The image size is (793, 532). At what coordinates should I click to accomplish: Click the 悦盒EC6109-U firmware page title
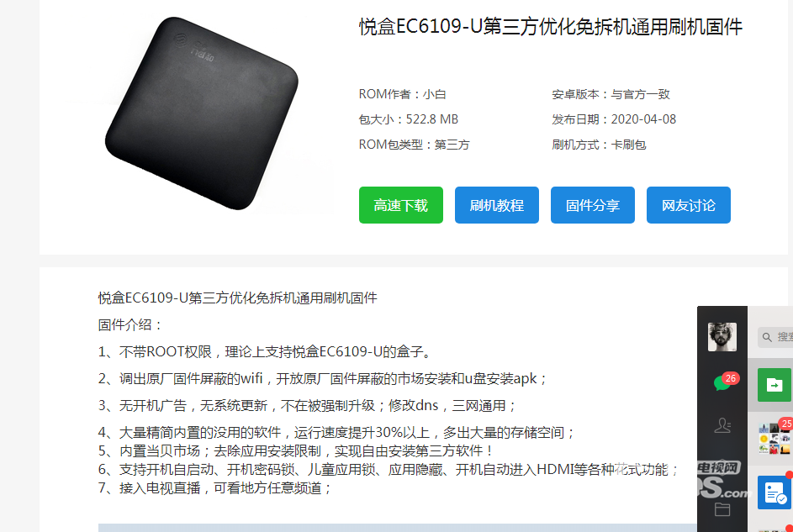551,27
